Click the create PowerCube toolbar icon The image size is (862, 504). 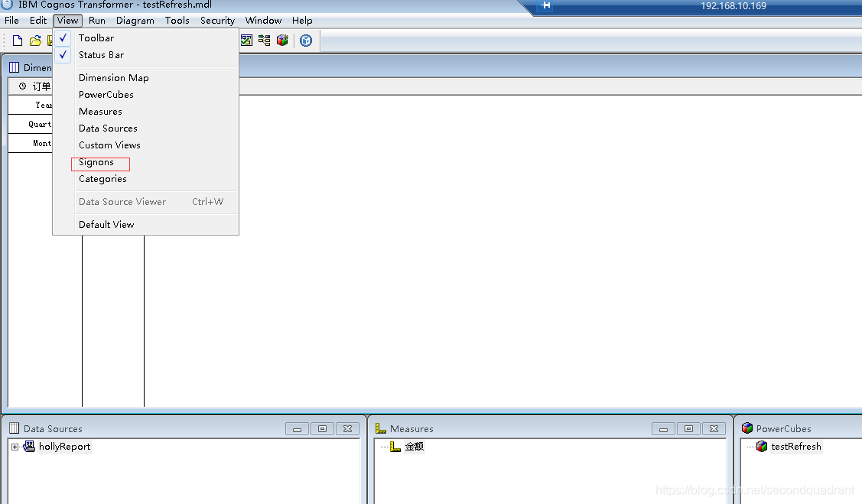pos(282,40)
